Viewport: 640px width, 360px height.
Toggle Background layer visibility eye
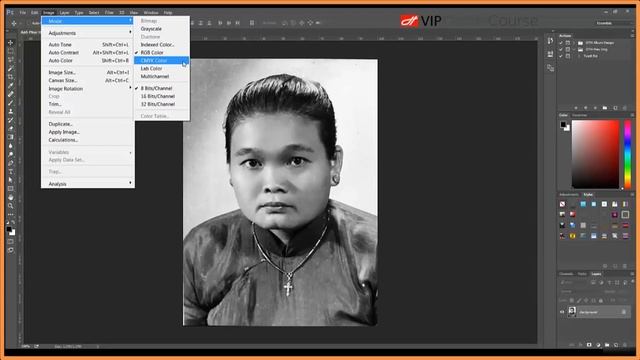(x=562, y=312)
